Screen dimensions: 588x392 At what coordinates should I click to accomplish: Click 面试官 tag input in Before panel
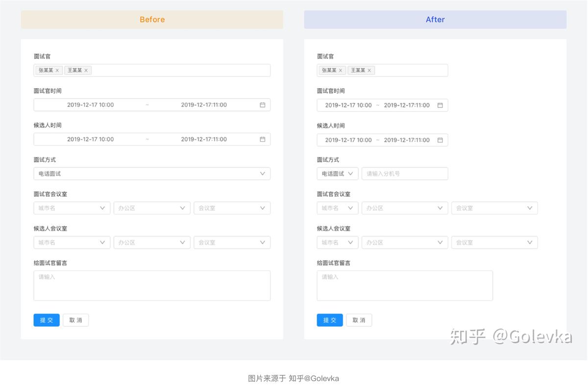(x=152, y=71)
